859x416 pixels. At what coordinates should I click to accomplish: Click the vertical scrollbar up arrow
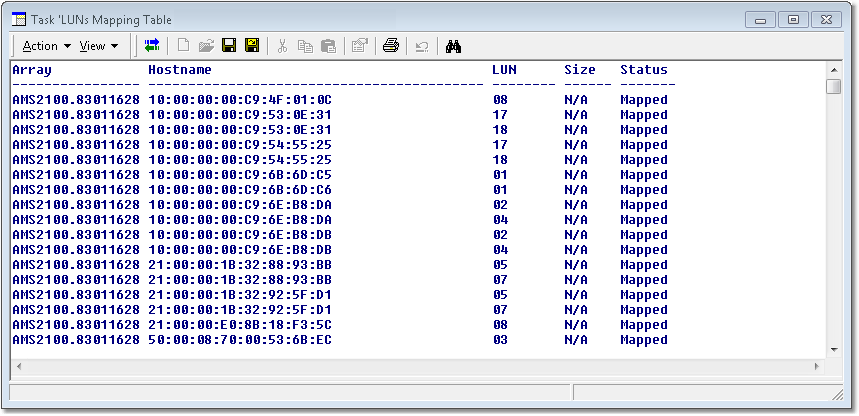833,70
